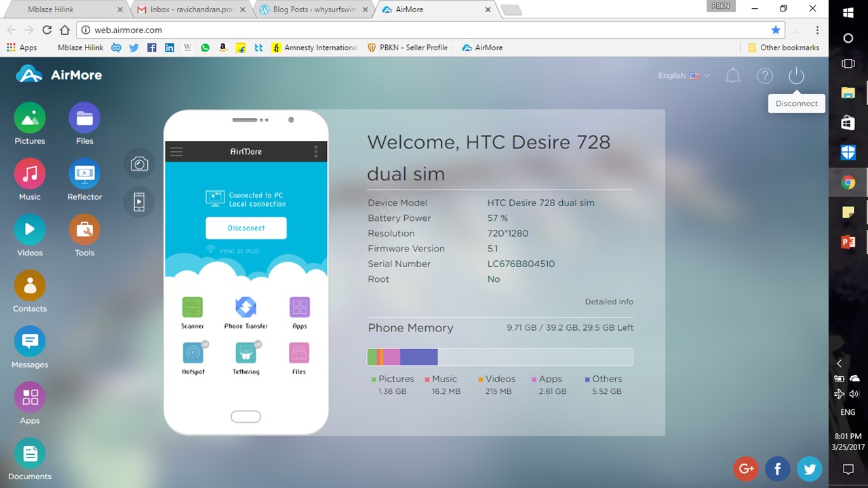Viewport: 868px width, 488px height.
Task: Expand the English language dropdown
Action: (x=684, y=76)
